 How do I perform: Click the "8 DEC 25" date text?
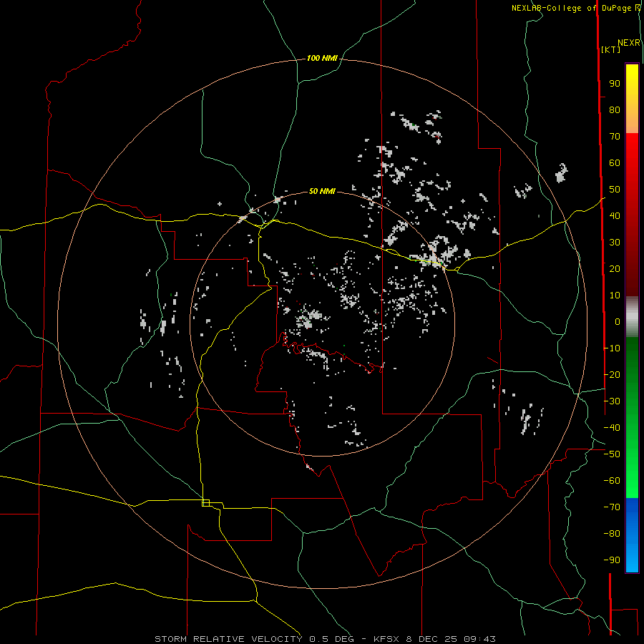click(433, 639)
